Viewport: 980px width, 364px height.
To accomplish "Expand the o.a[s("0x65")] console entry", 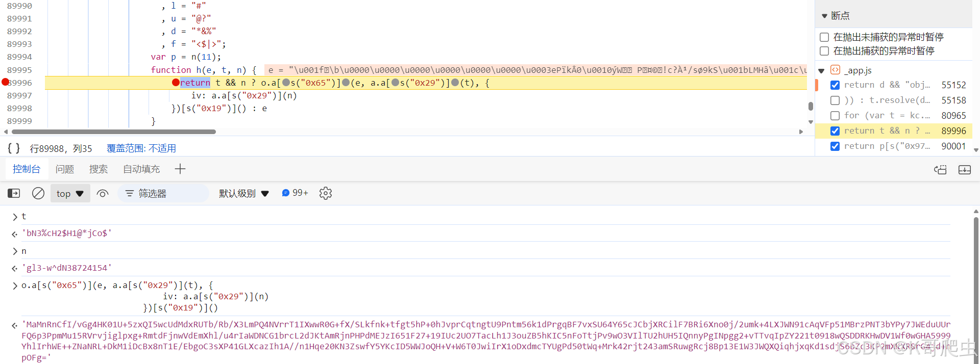I will (x=15, y=285).
